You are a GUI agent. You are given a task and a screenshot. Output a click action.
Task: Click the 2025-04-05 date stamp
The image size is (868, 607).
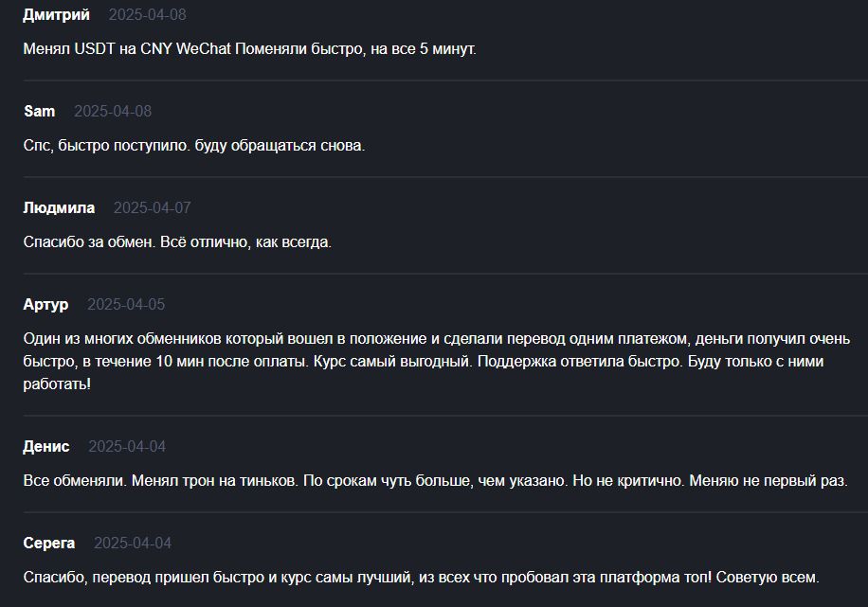point(126,305)
